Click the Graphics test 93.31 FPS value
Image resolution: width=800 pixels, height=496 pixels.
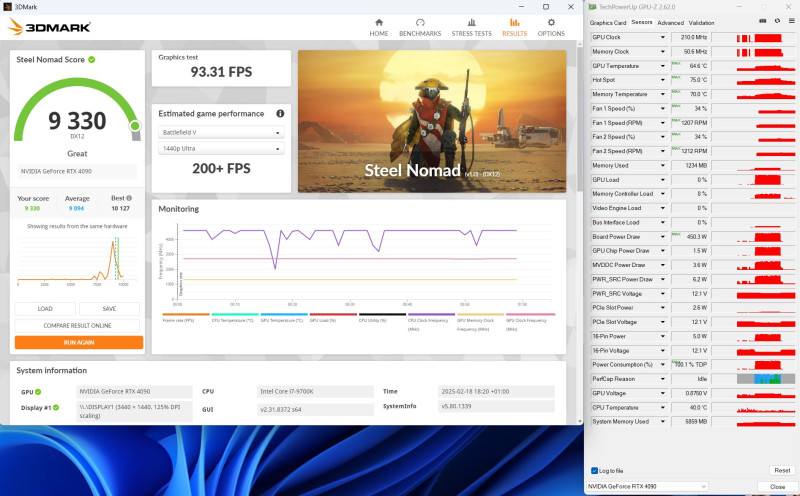221,72
